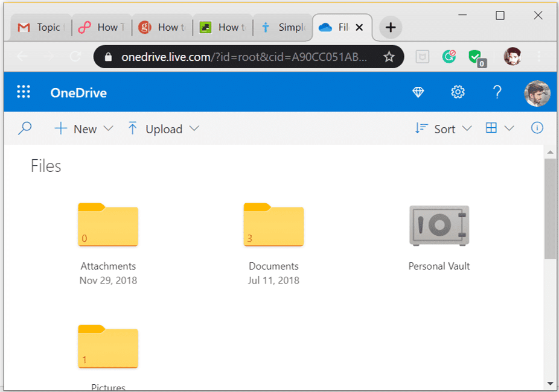The width and height of the screenshot is (559, 392).
Task: Go back with the browser's back arrow
Action: [x=22, y=56]
